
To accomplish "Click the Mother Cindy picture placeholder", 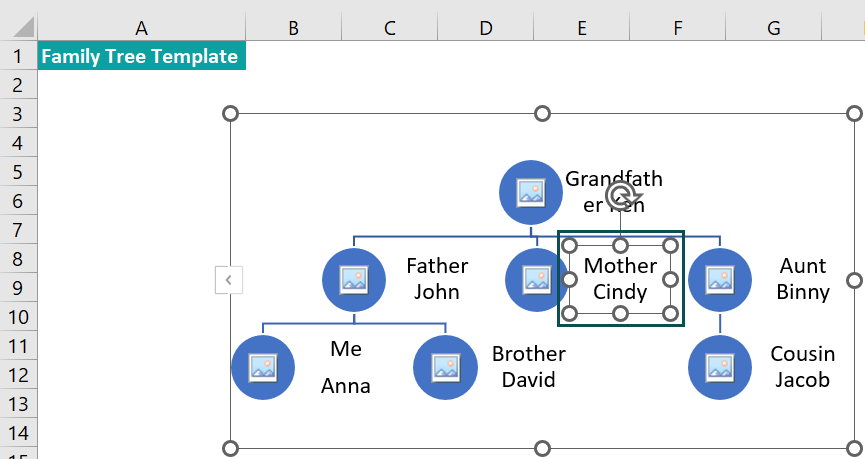I will [x=536, y=280].
